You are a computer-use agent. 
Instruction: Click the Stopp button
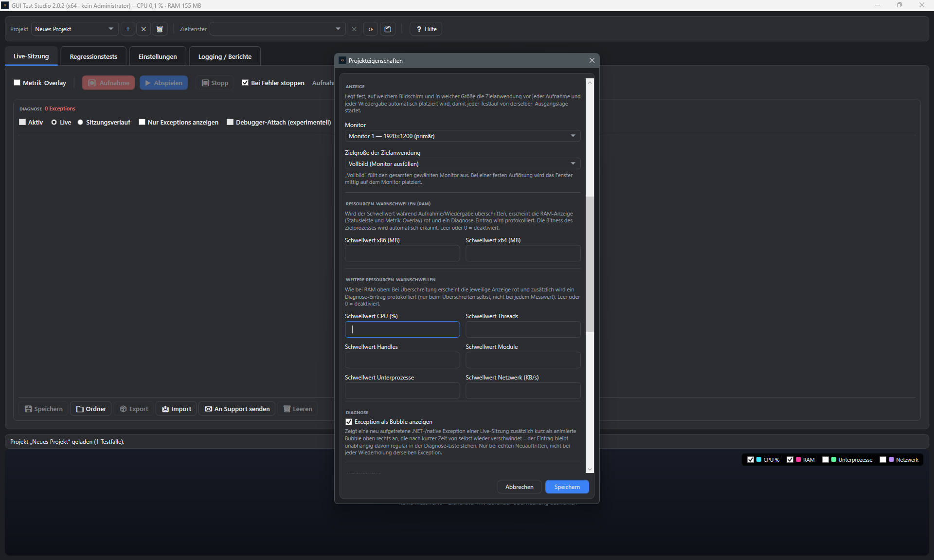click(x=215, y=83)
